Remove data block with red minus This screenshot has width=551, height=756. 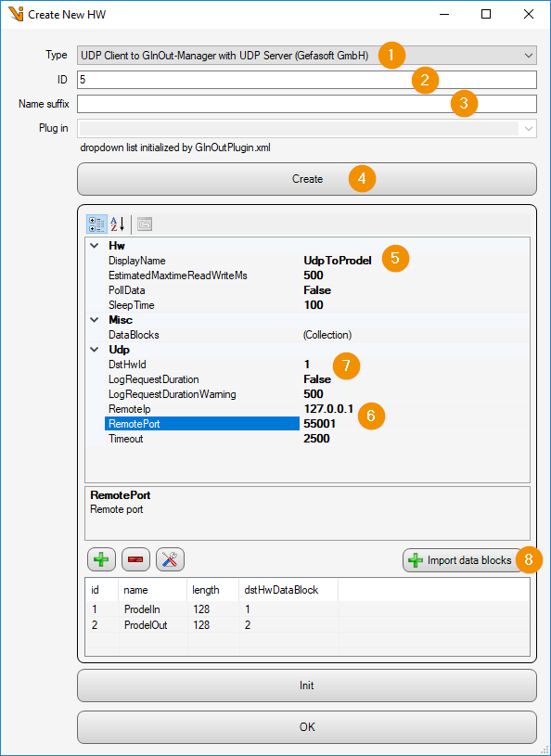pos(135,559)
